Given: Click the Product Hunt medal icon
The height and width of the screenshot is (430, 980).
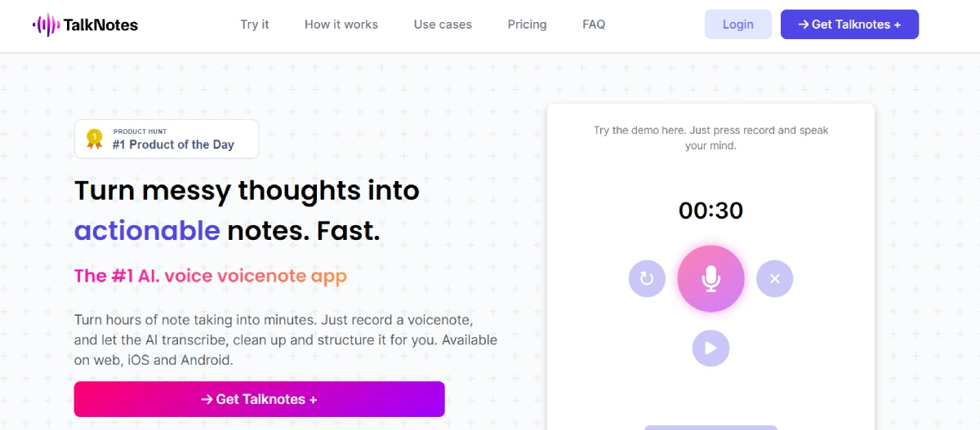Looking at the screenshot, I should (x=95, y=139).
